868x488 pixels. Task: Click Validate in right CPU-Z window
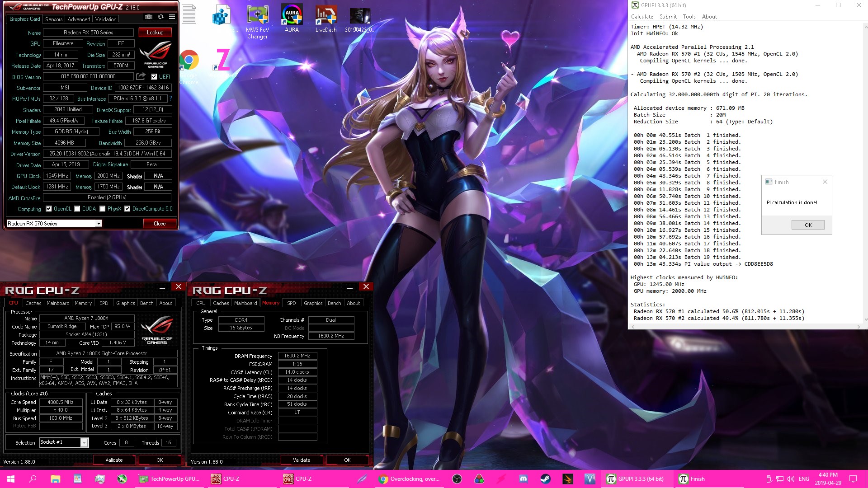302,460
